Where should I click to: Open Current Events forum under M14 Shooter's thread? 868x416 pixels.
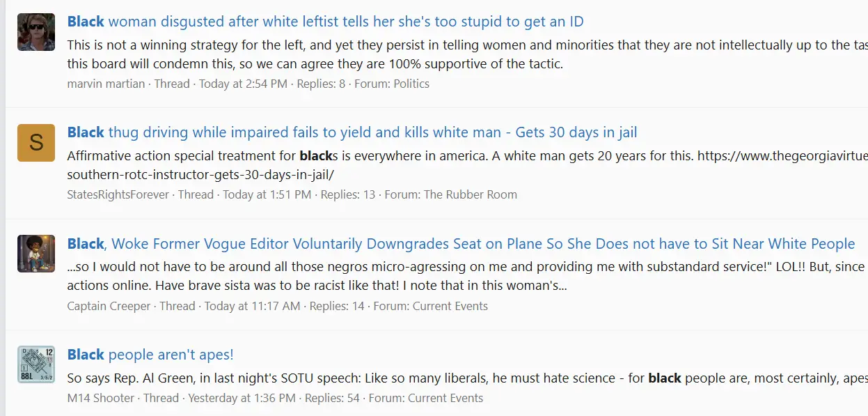(445, 399)
